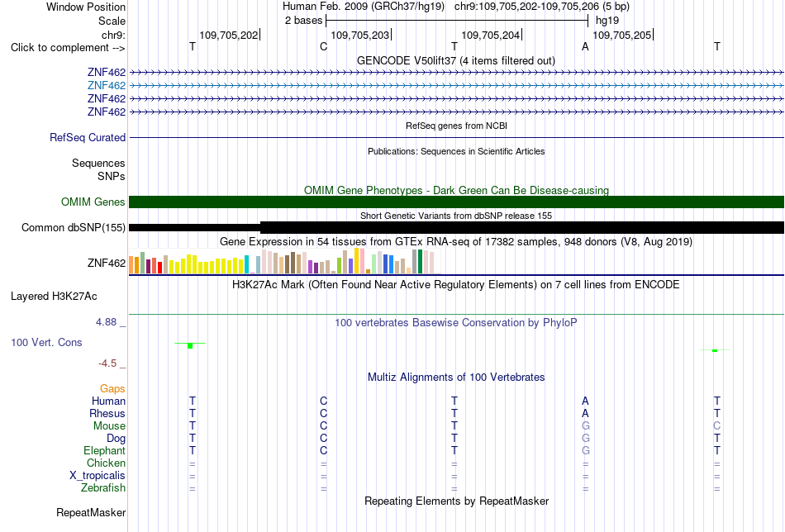Click the C base in the Human alignment row

(x=323, y=401)
